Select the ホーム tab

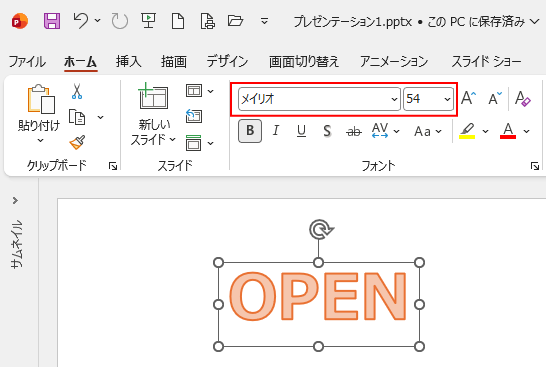click(x=80, y=62)
